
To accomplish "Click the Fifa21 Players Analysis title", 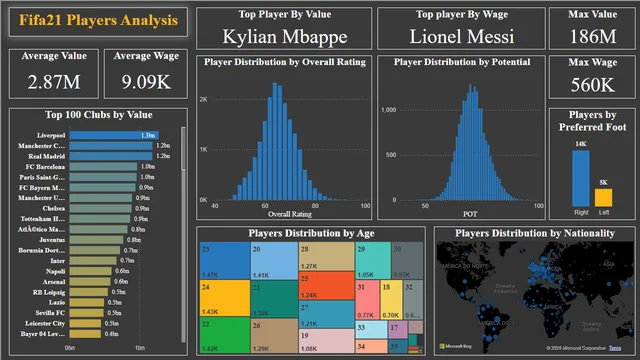I will tap(98, 20).
